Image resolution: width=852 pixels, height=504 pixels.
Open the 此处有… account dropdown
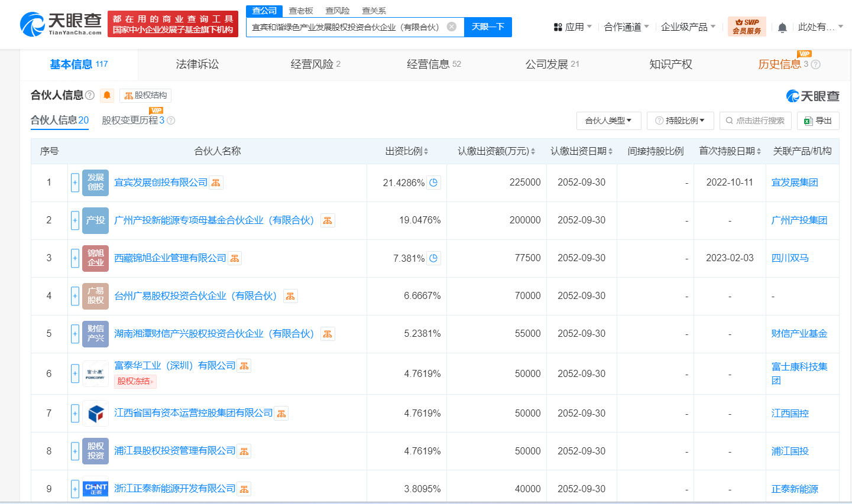(821, 27)
